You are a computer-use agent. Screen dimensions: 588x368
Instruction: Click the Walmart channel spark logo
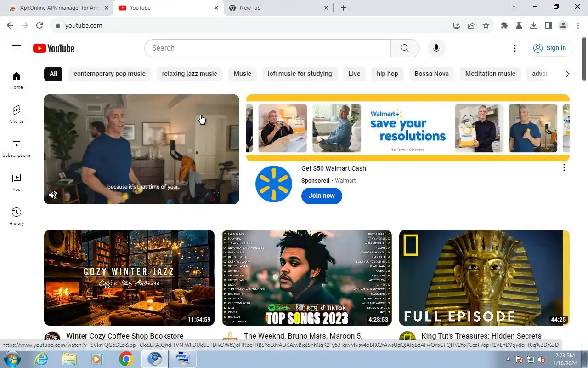274,184
